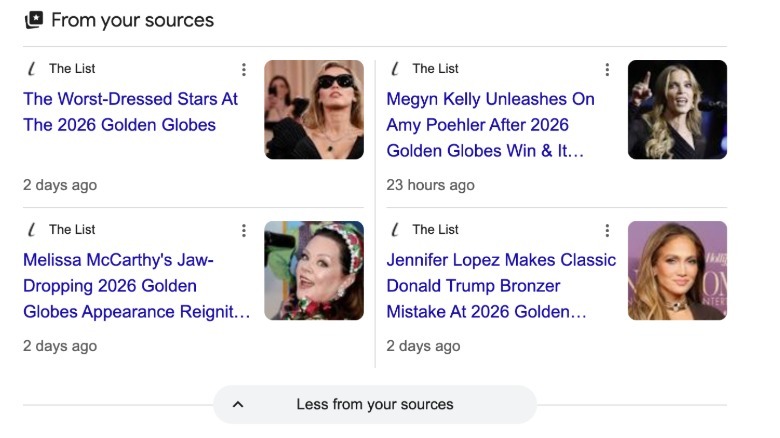Click thumbnail of woman wearing sunglasses
The image size is (780, 438).
(x=314, y=110)
